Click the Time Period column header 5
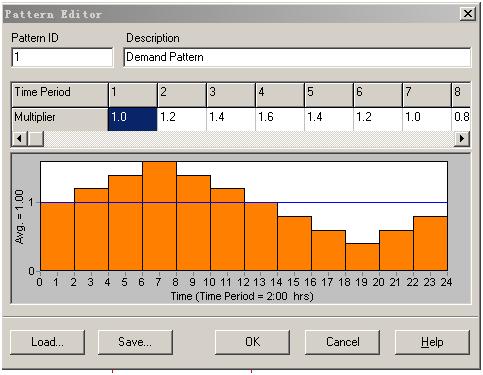 click(x=329, y=95)
